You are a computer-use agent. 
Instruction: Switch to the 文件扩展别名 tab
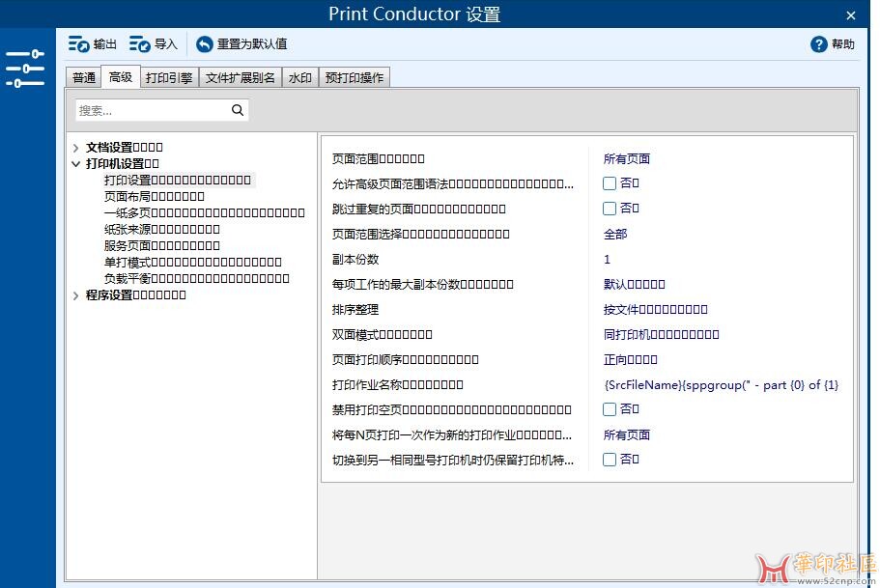(241, 77)
